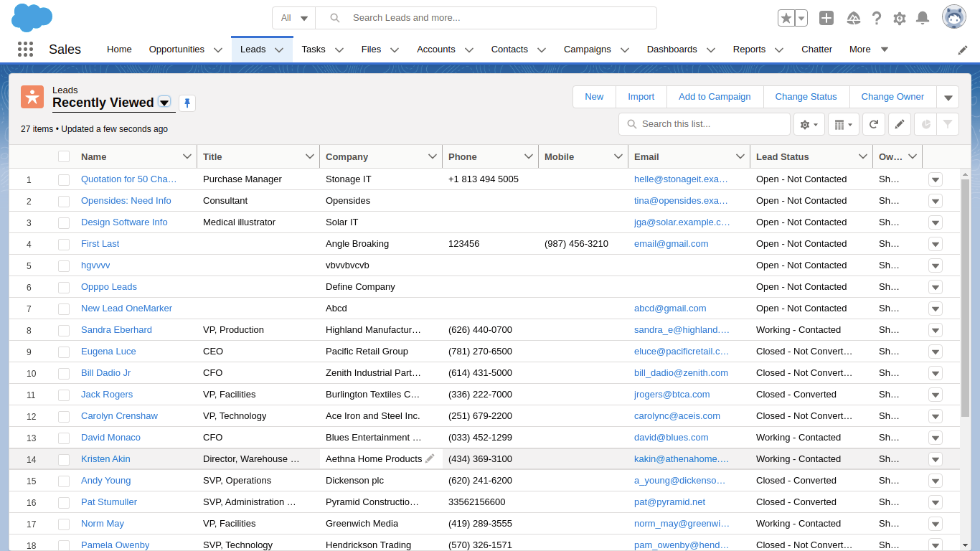Open the list filters funnel icon

[x=948, y=124]
